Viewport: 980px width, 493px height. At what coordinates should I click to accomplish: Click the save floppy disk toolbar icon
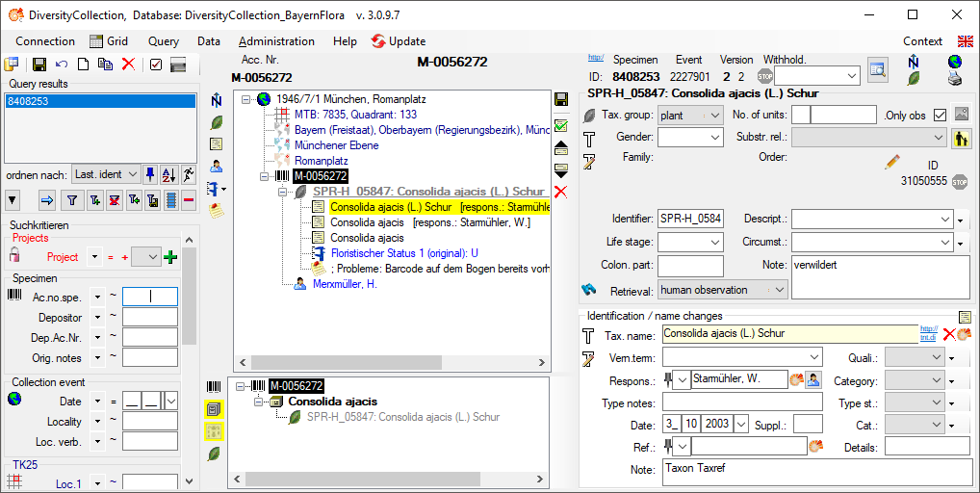39,65
